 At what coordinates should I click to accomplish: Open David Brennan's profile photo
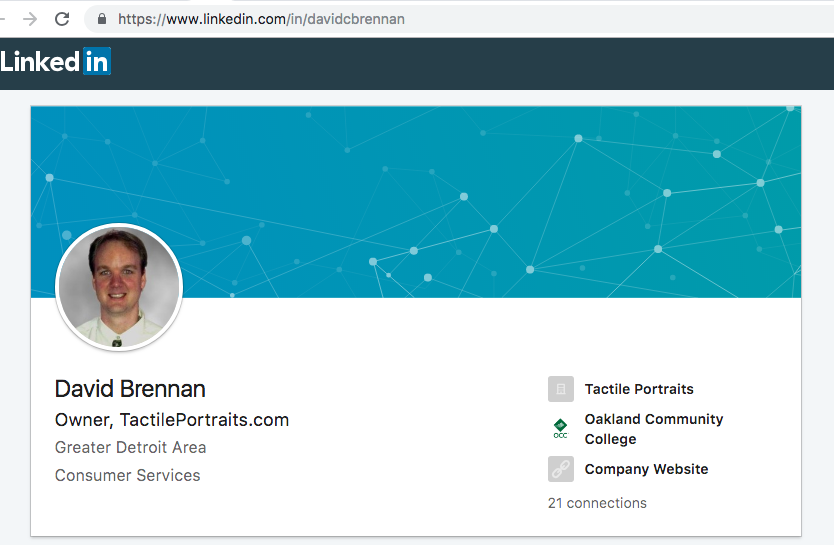(119, 288)
